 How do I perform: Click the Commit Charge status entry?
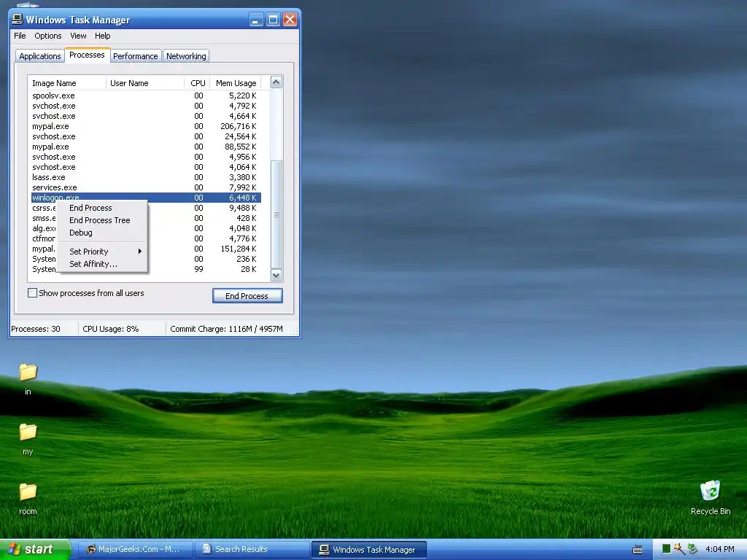tap(226, 329)
